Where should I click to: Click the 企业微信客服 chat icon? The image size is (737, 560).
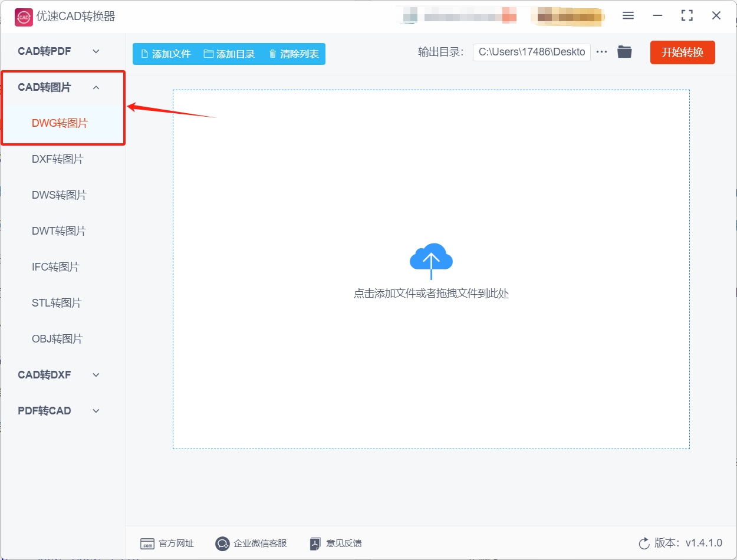click(222, 543)
